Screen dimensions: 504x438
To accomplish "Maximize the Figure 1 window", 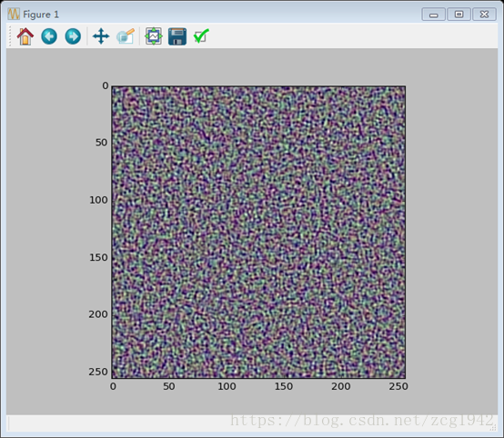I will (x=459, y=15).
